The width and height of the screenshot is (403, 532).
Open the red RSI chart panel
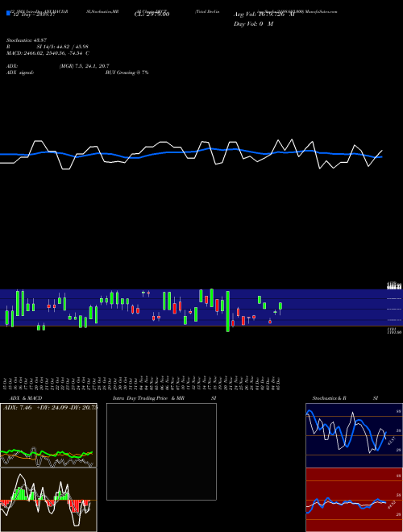pyautogui.click(x=354, y=500)
